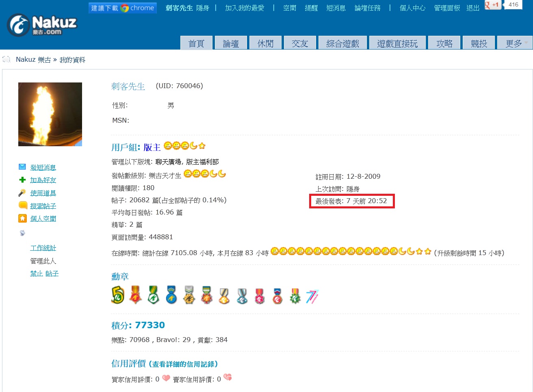Open the 聊天廣場 board link
533x392 pixels.
click(168, 162)
